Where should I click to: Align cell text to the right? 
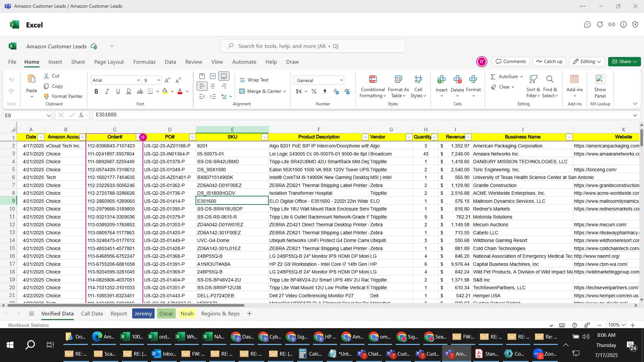coord(224,86)
